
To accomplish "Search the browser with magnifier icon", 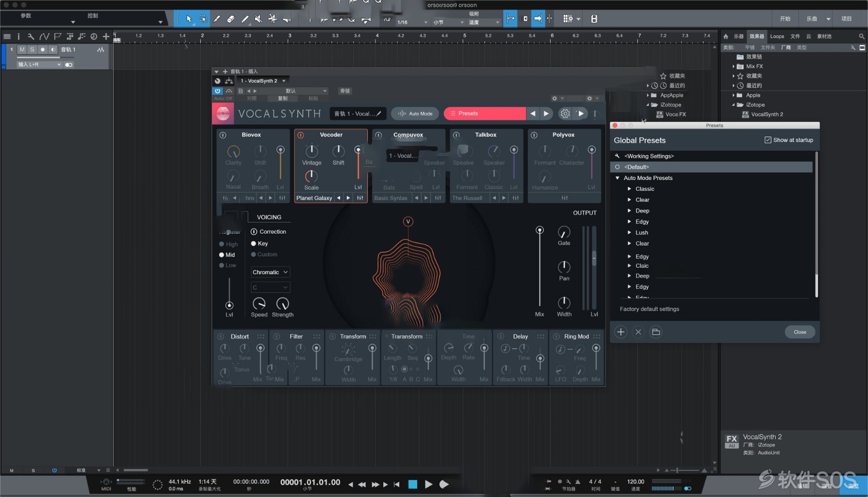I will (861, 36).
